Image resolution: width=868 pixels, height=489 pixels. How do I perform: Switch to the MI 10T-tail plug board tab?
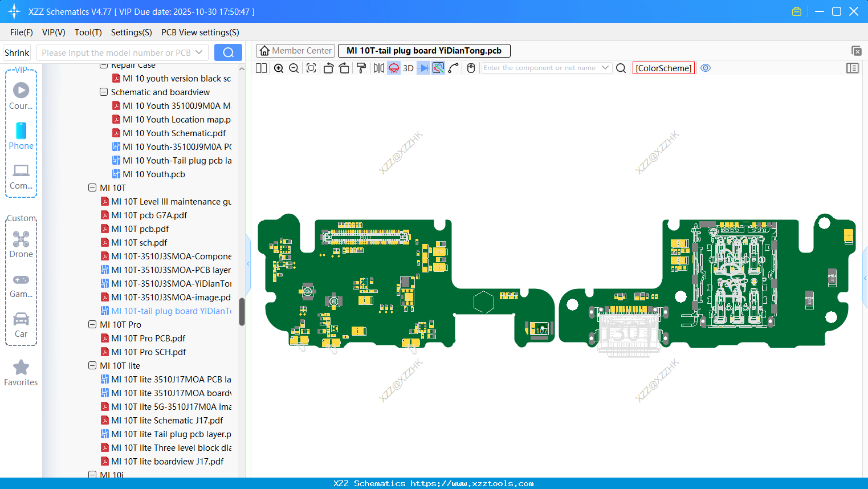click(424, 50)
